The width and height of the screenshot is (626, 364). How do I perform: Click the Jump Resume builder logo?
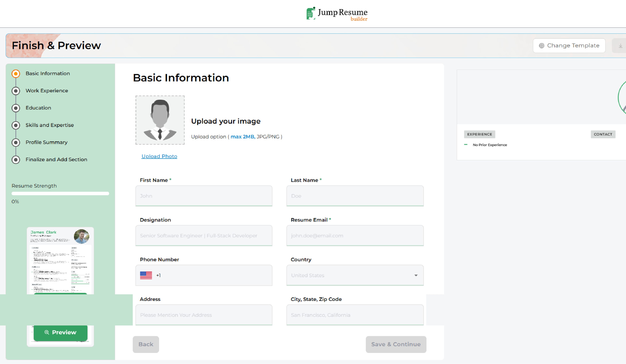pyautogui.click(x=337, y=14)
